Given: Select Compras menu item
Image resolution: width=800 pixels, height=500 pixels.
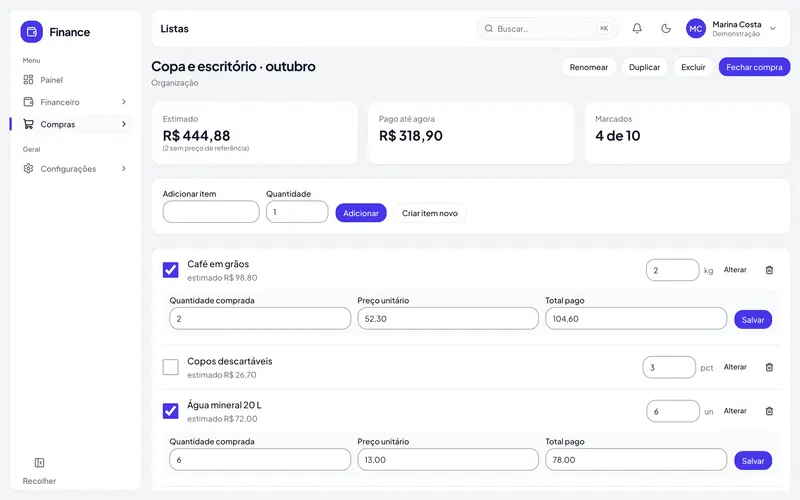Looking at the screenshot, I should tap(75, 124).
